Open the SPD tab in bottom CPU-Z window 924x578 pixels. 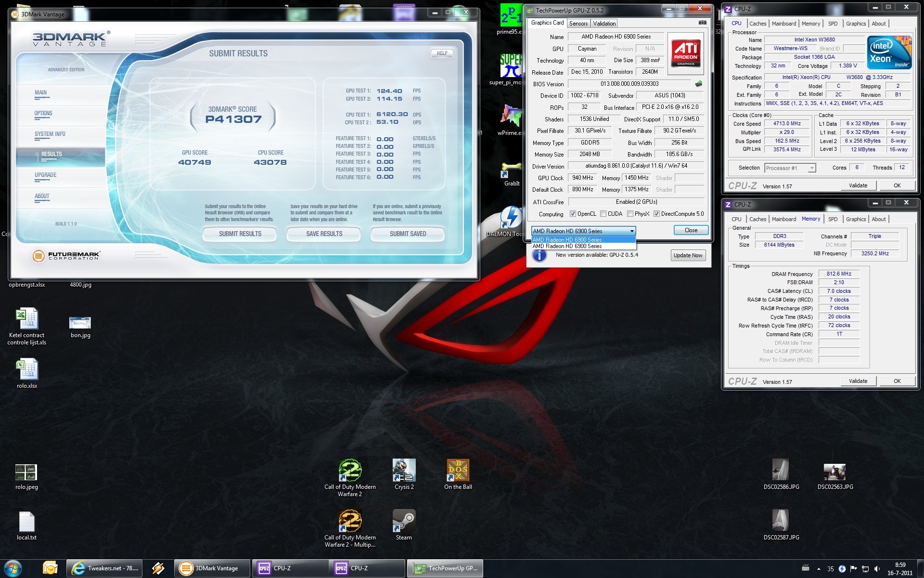(833, 219)
